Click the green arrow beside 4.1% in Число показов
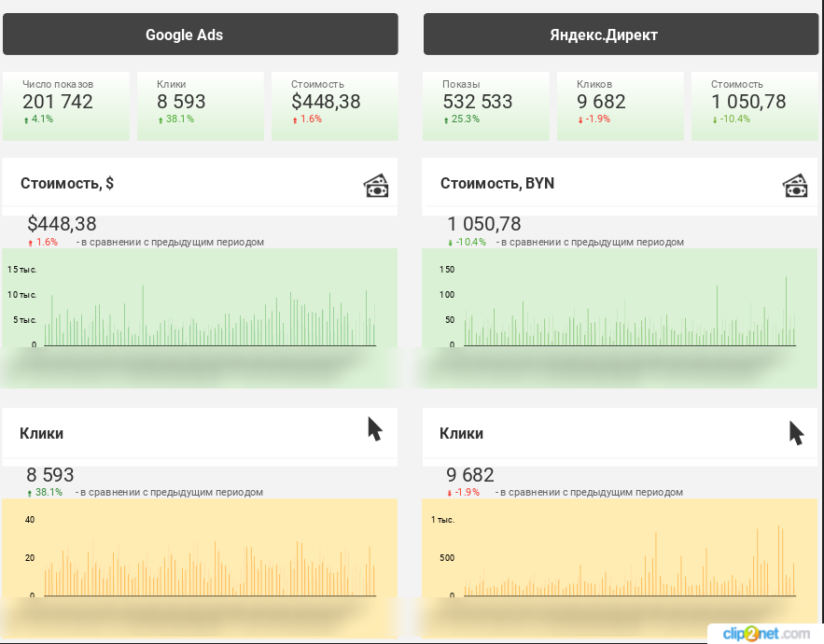The height and width of the screenshot is (644, 824). point(26,119)
